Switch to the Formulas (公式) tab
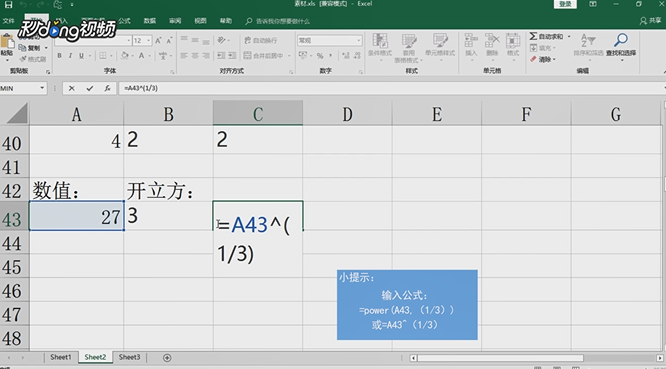Image resolution: width=666 pixels, height=369 pixels. [124, 21]
